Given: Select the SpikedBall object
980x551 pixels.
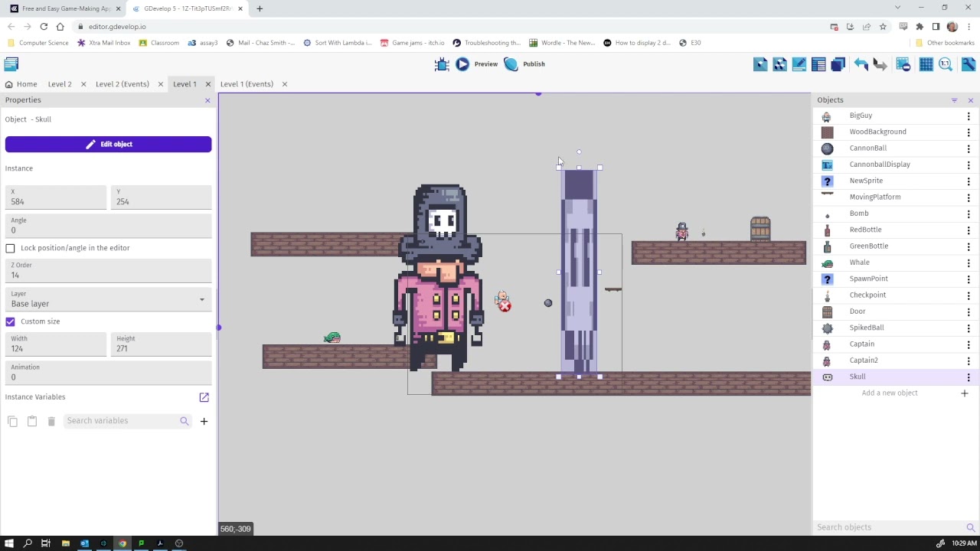Looking at the screenshot, I should pyautogui.click(x=866, y=328).
